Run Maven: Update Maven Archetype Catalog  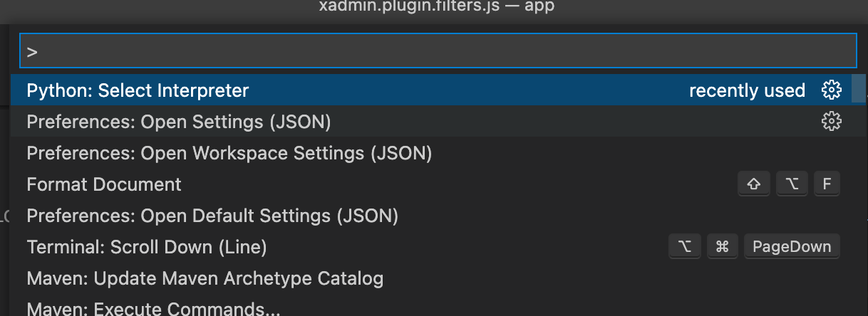(x=205, y=278)
